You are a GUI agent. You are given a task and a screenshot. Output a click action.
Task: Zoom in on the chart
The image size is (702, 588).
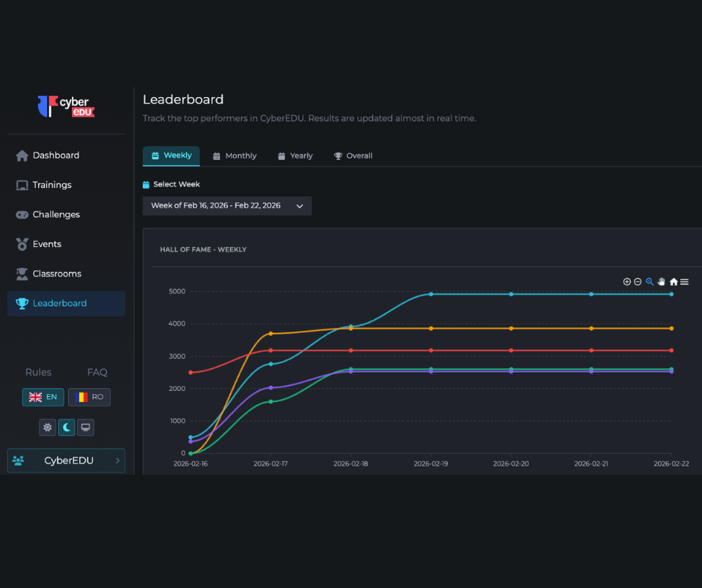(627, 281)
